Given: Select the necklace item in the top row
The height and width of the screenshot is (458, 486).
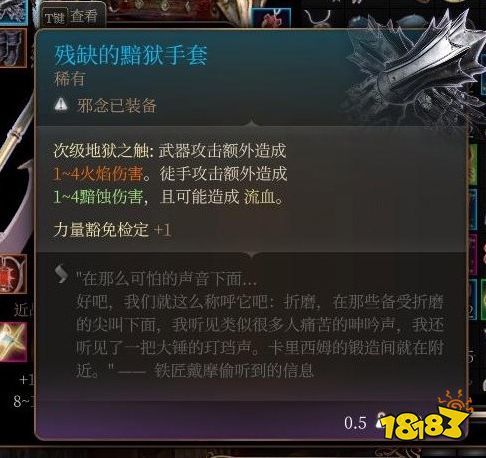Looking at the screenshot, I should tap(318, 17).
